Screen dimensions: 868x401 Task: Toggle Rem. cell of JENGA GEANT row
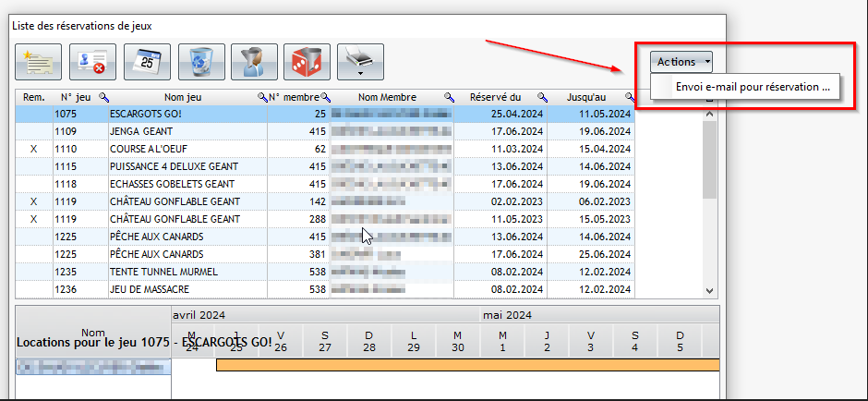[34, 131]
